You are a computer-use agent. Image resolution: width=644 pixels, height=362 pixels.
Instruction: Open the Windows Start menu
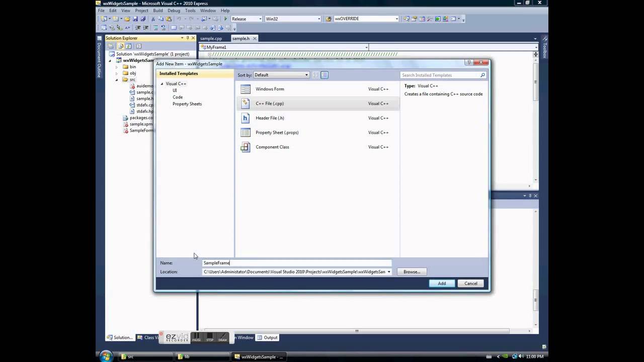point(106,356)
